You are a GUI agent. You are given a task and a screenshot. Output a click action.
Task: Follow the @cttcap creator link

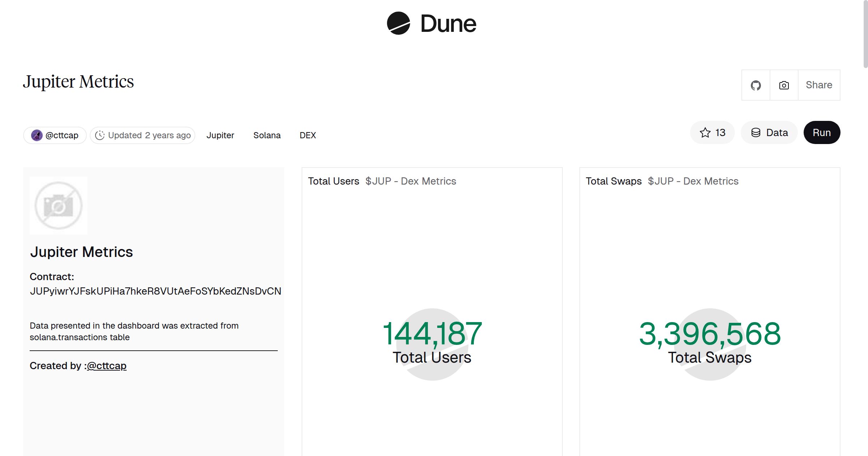point(106,366)
